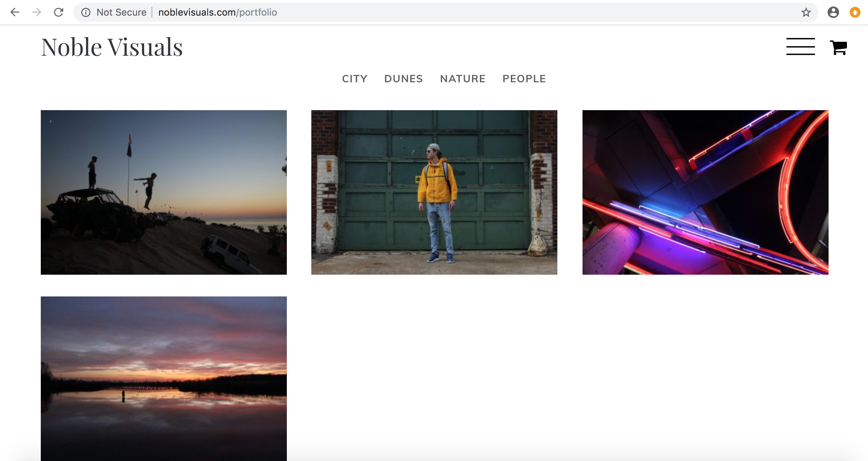Switch to the PEOPLE category
868x461 pixels.
click(524, 79)
